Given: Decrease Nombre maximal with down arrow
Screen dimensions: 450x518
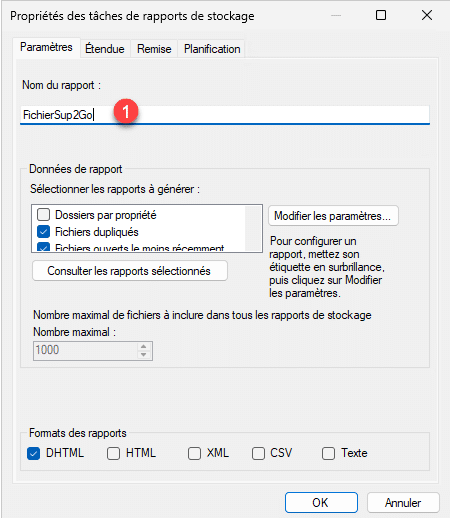Looking at the screenshot, I should pyautogui.click(x=143, y=355).
